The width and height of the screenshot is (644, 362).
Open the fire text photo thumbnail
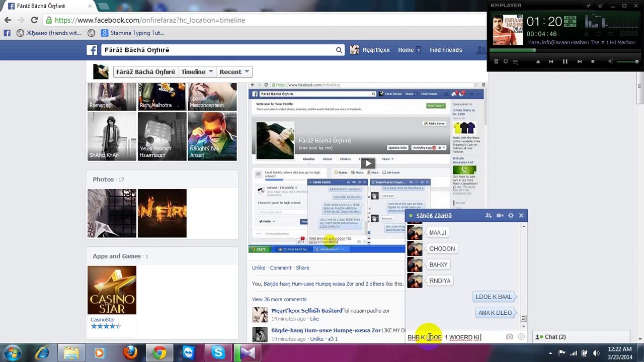coord(162,213)
